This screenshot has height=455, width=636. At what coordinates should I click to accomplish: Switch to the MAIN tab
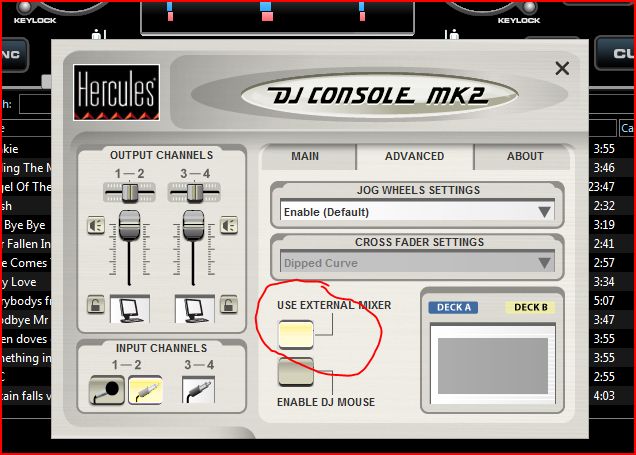[309, 156]
